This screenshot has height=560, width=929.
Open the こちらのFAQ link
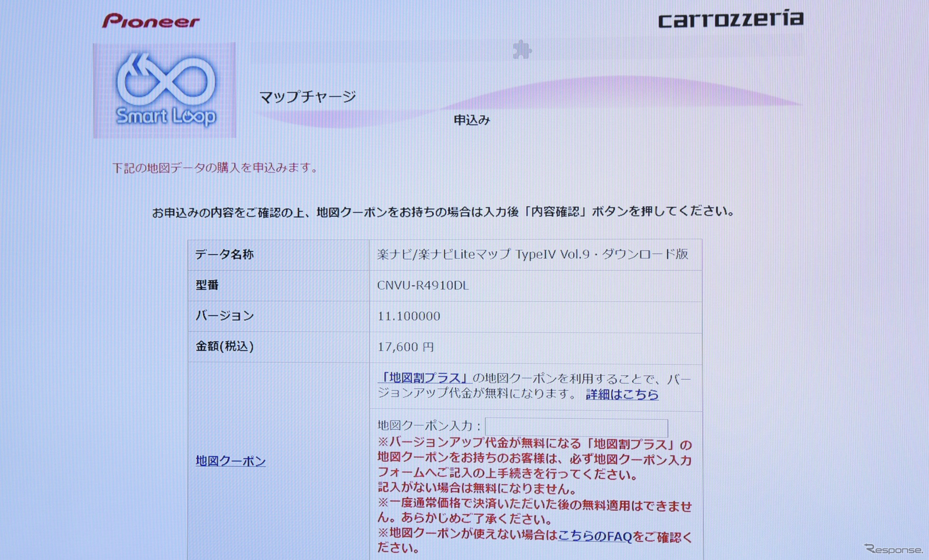pyautogui.click(x=595, y=535)
